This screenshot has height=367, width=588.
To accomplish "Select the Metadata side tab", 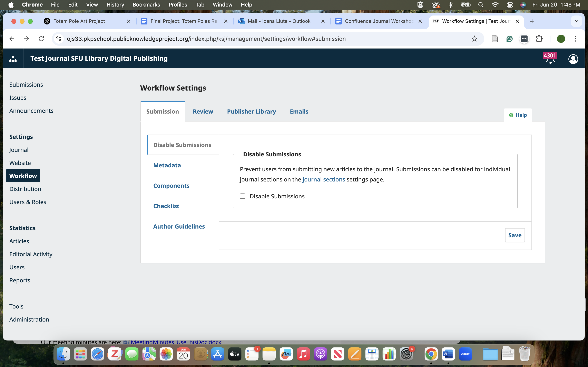I will (167, 165).
